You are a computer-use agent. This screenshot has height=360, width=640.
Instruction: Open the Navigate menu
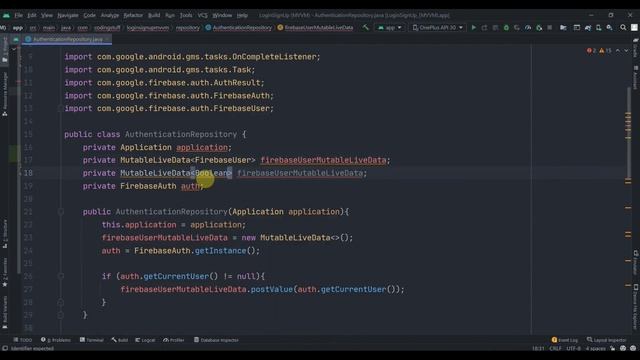coord(68,15)
